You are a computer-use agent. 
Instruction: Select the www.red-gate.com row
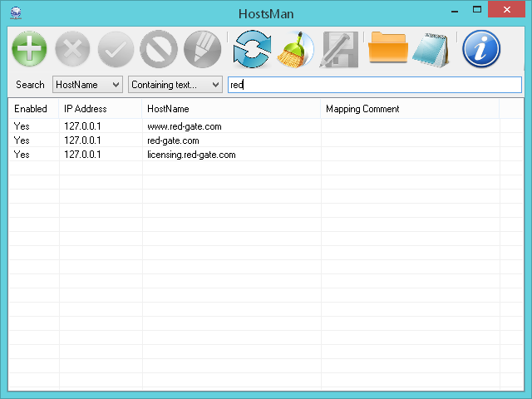point(266,126)
